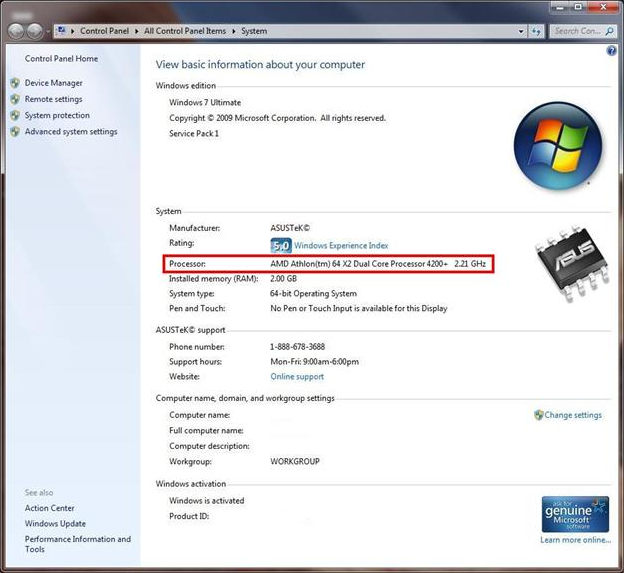The image size is (624, 573).
Task: Open Remote settings link
Action: click(53, 99)
